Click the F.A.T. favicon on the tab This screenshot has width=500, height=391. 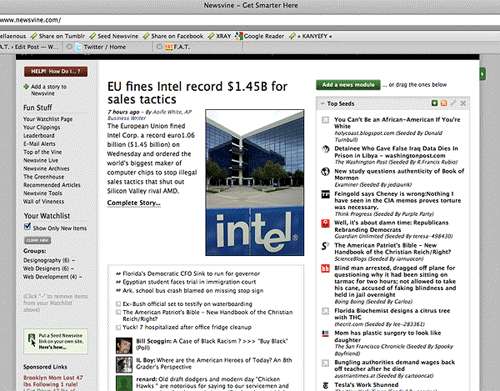(169, 47)
